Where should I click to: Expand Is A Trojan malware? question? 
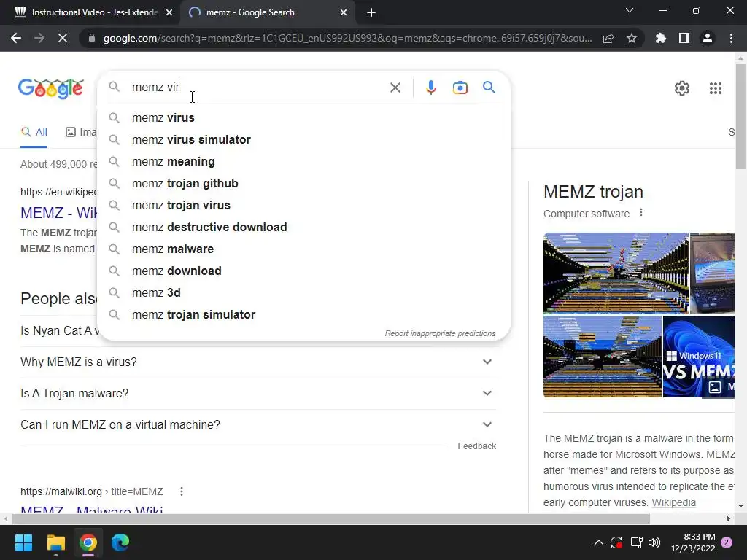click(x=258, y=393)
